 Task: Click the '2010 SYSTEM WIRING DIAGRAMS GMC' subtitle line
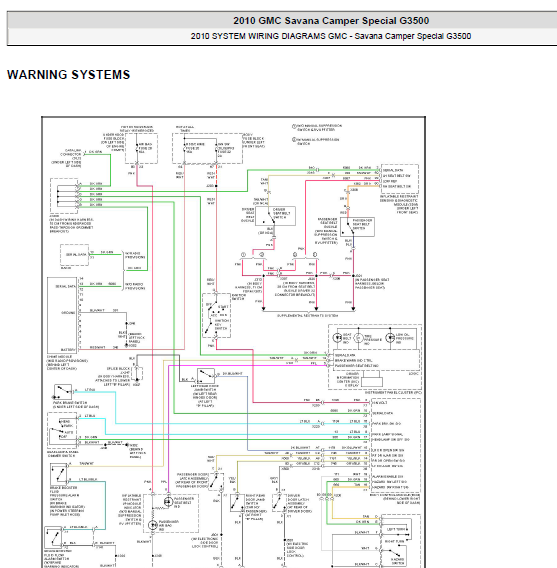tap(331, 36)
